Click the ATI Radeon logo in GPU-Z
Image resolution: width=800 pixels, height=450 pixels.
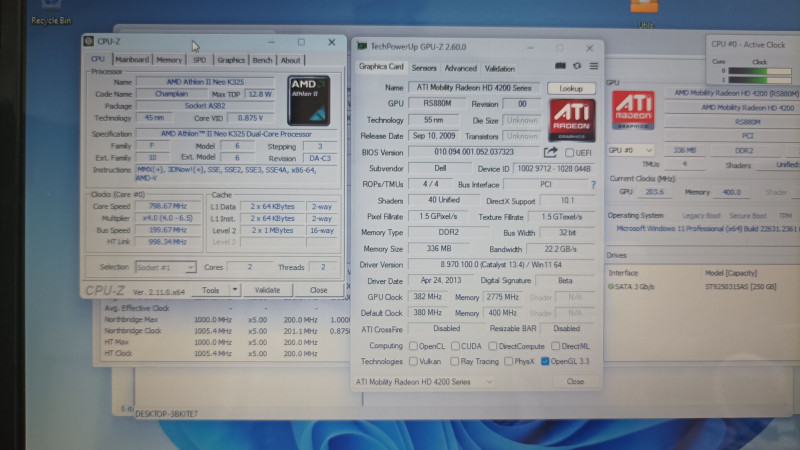point(572,120)
